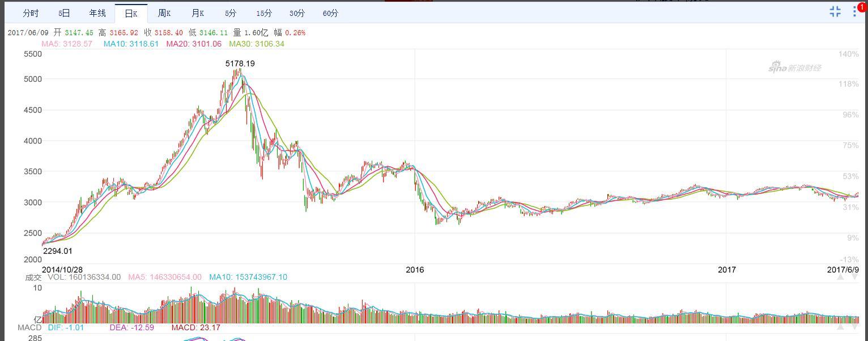
Task: Select the 30分 thirty-minute tab
Action: click(x=297, y=13)
